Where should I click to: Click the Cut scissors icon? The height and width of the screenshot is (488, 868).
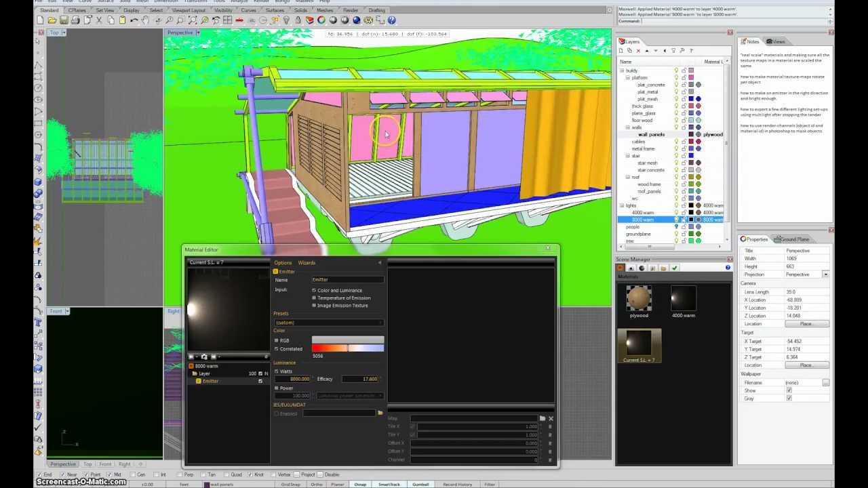99,20
